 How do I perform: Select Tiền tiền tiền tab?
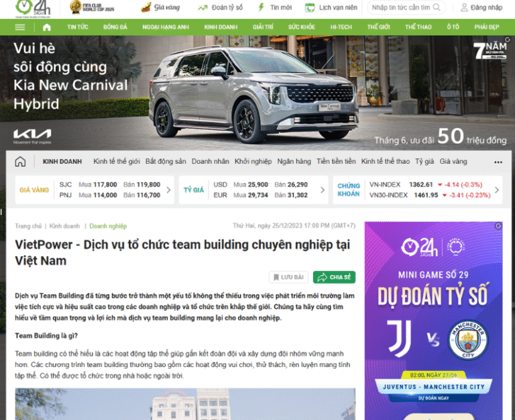tap(336, 162)
